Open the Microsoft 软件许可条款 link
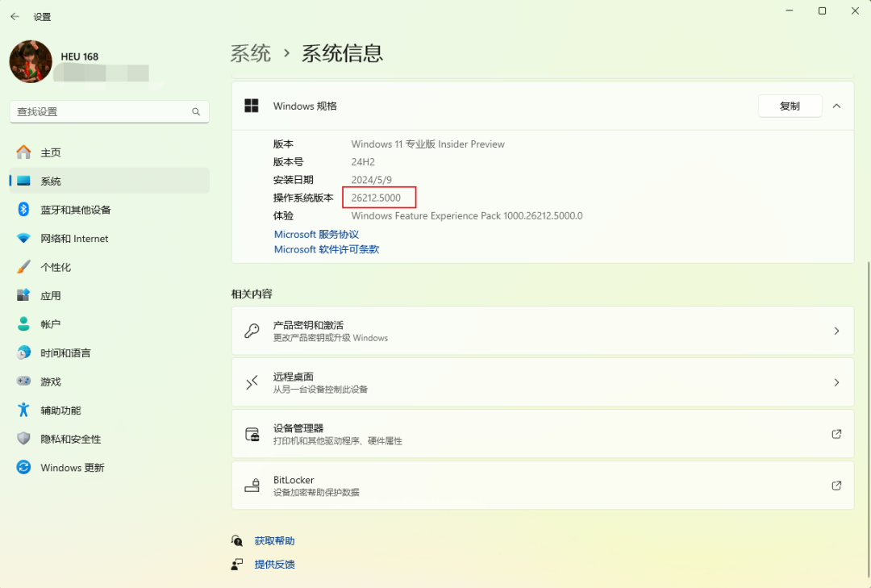The width and height of the screenshot is (871, 588). pos(327,249)
